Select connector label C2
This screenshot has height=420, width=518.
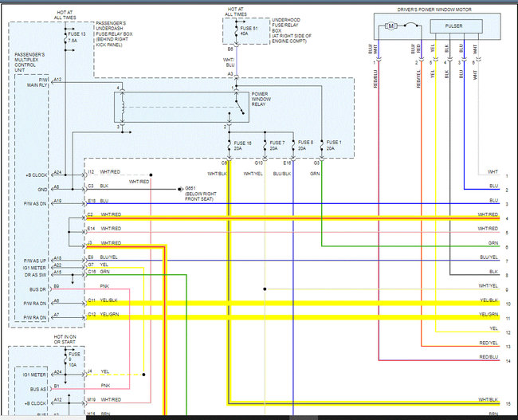coord(90,214)
